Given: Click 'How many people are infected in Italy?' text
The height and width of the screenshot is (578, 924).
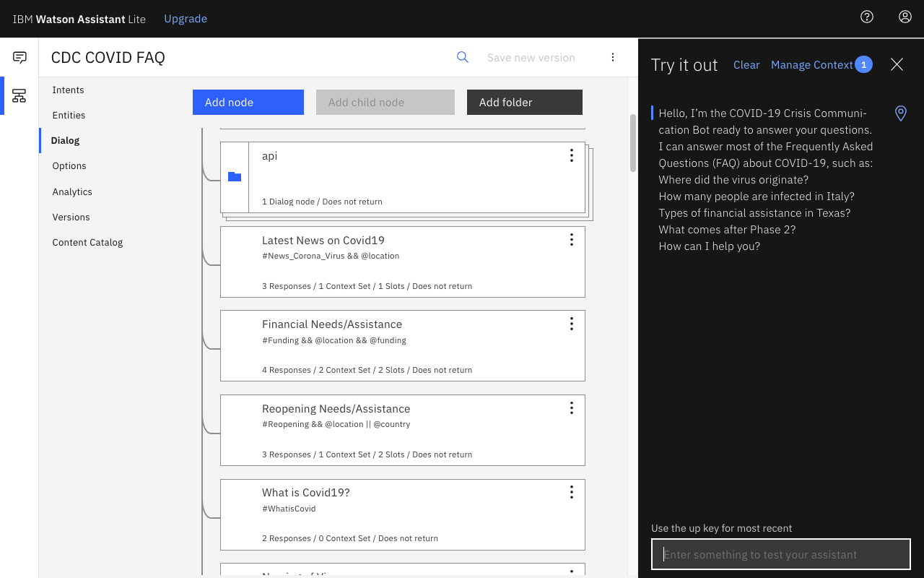Looking at the screenshot, I should 757,197.
